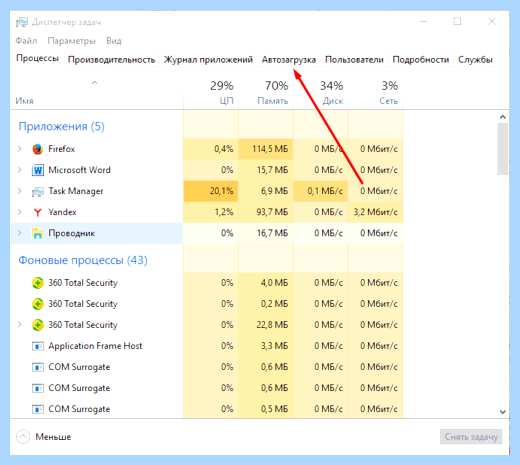Sort by the Память column header
Screen dimensions: 520x465
tap(266, 93)
